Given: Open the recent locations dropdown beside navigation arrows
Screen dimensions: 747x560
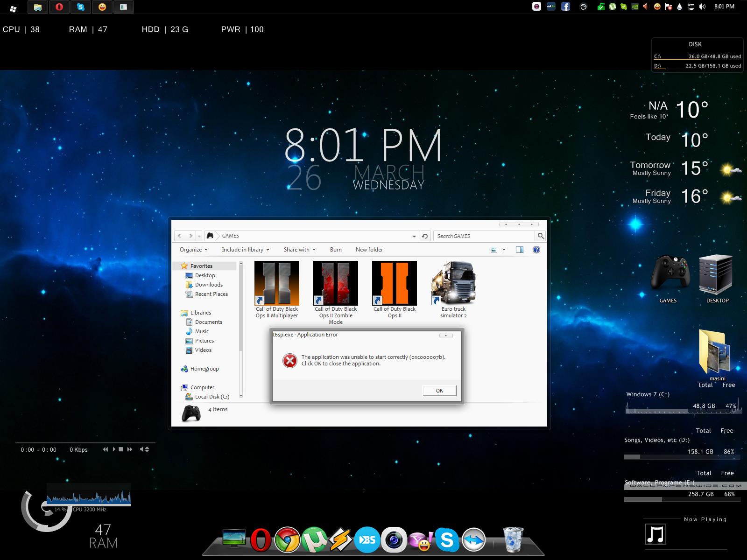Looking at the screenshot, I should [199, 236].
